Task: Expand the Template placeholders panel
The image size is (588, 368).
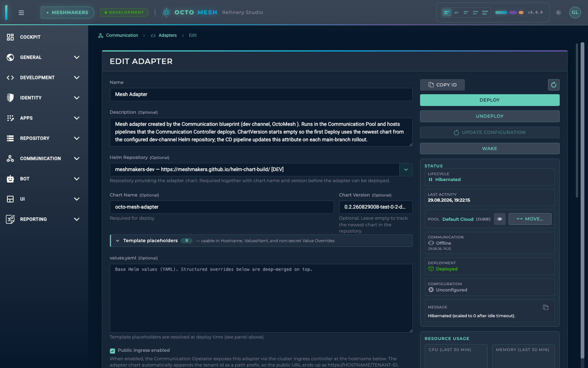Action: click(x=261, y=241)
